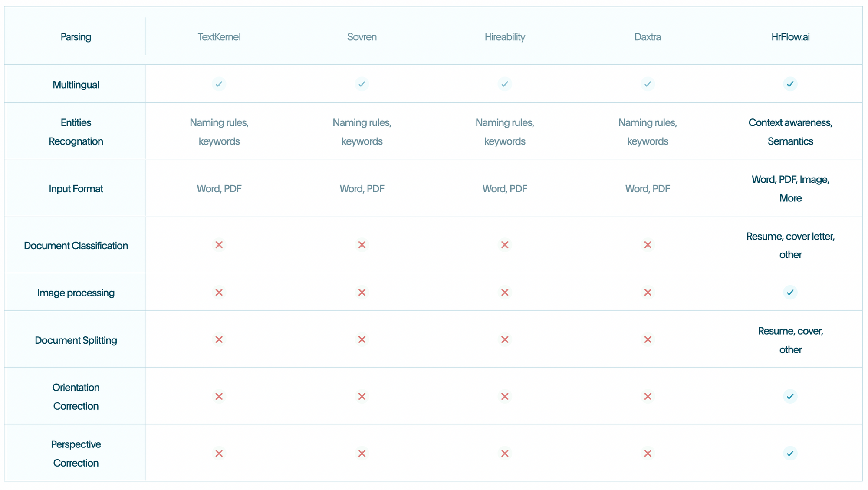Click the Orientation Correction cross under TextKernel

(x=219, y=396)
